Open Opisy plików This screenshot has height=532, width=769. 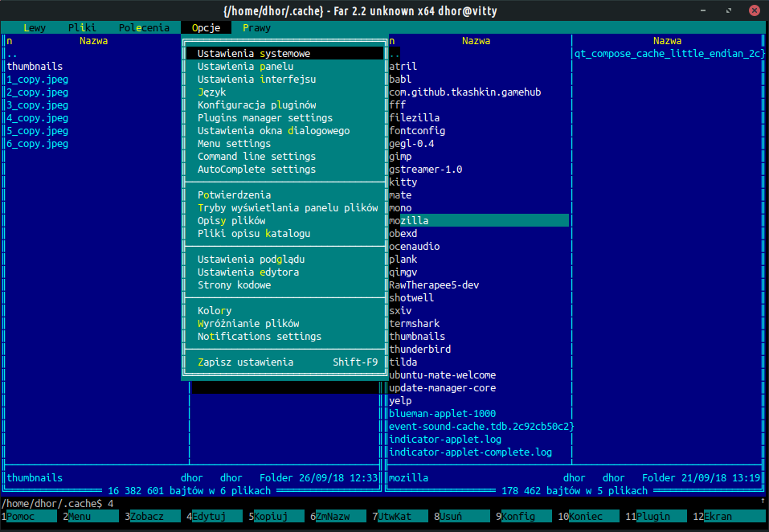[x=284, y=221]
